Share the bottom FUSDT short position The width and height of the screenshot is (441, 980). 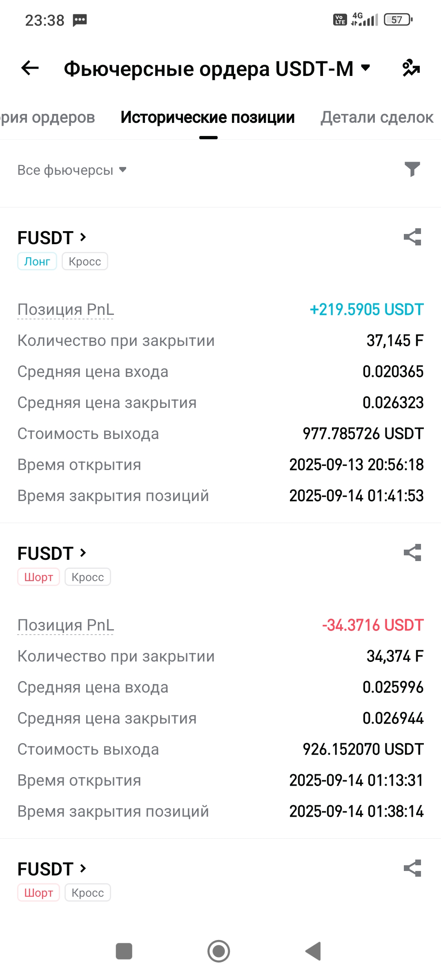coord(412,868)
